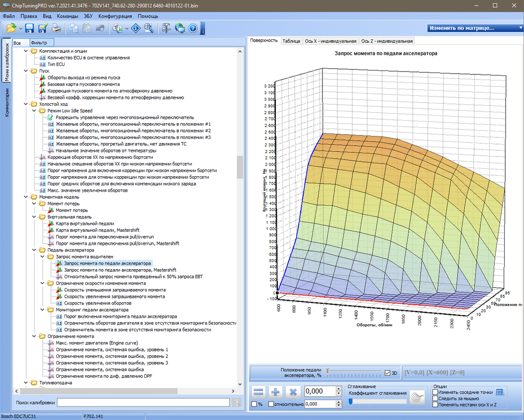Viewport: 524px width, 420px height.
Task: Enable Изменять соседние точки option
Action: (435, 392)
